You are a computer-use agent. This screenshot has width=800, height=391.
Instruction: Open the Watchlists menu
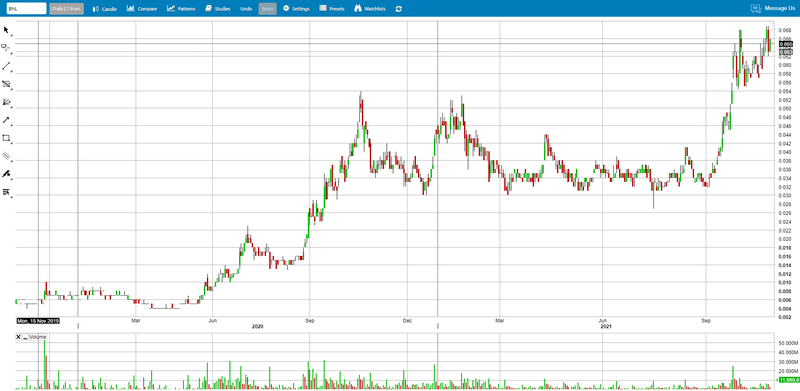[370, 9]
